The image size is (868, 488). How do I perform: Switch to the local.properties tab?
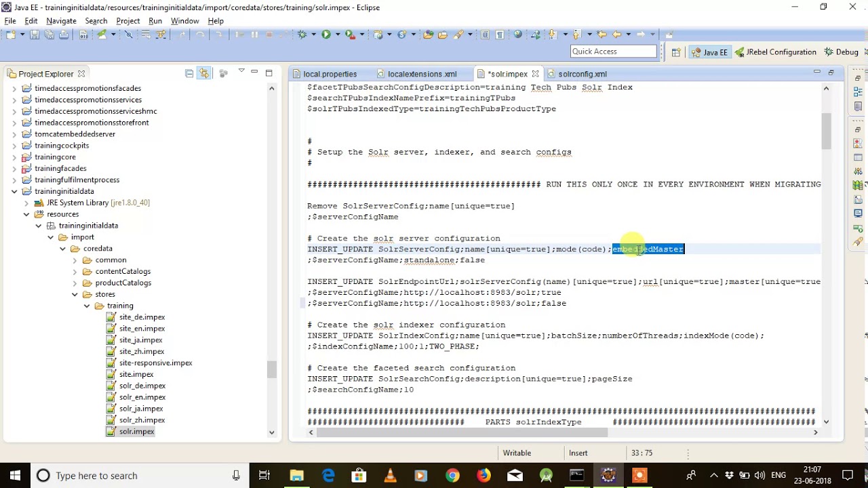click(330, 74)
